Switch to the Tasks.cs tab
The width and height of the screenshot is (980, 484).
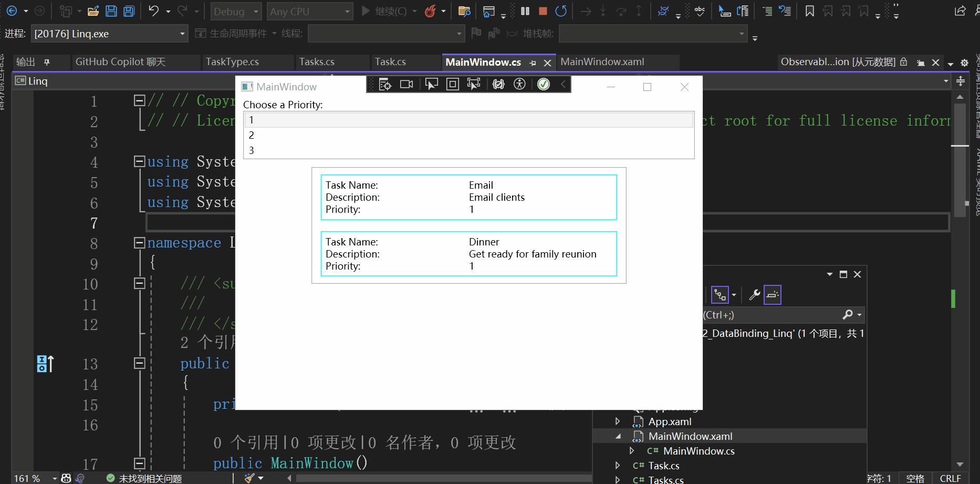click(317, 61)
